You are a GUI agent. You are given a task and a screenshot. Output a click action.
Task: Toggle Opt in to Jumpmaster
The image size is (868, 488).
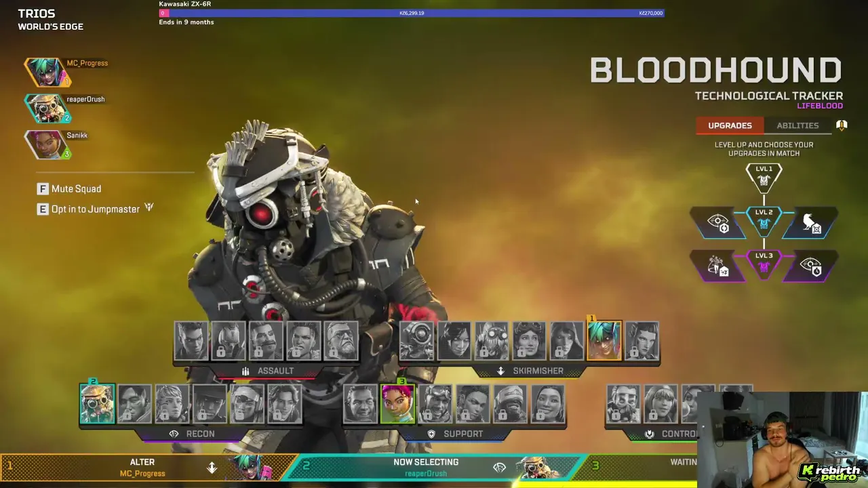96,209
